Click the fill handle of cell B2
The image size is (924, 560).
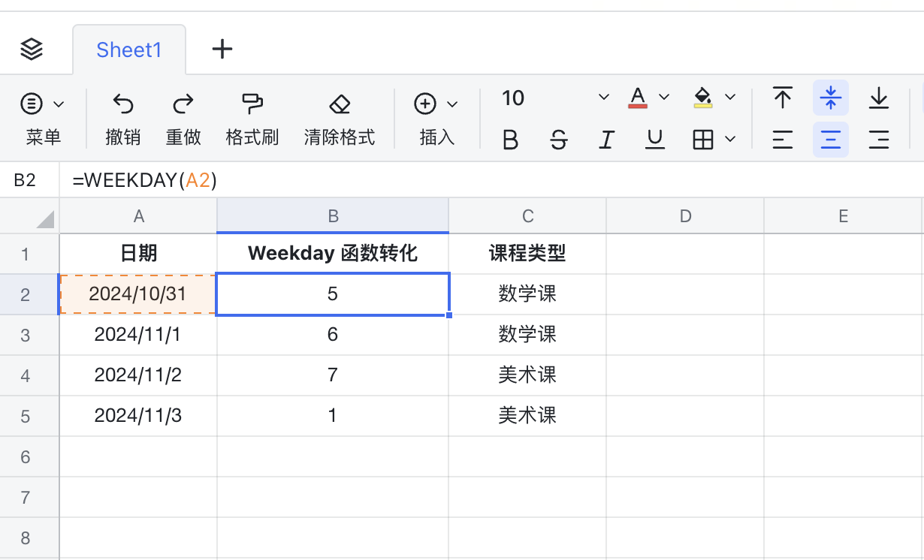click(x=449, y=315)
